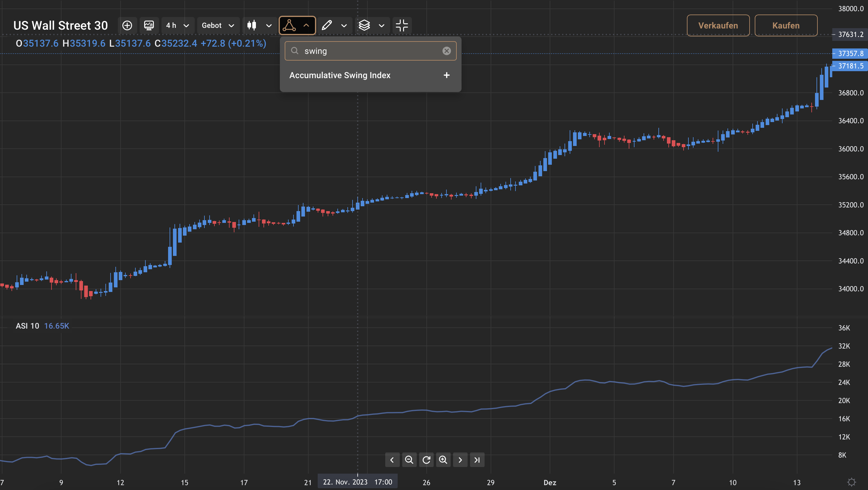Viewport: 868px width, 490px height.
Task: Collapse the indicators menu chevron
Action: point(306,25)
